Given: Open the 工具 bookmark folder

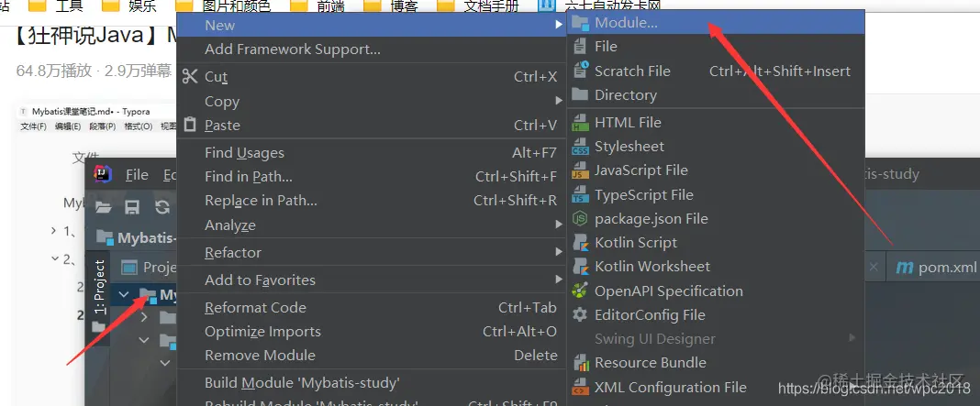Looking at the screenshot, I should [56, 6].
